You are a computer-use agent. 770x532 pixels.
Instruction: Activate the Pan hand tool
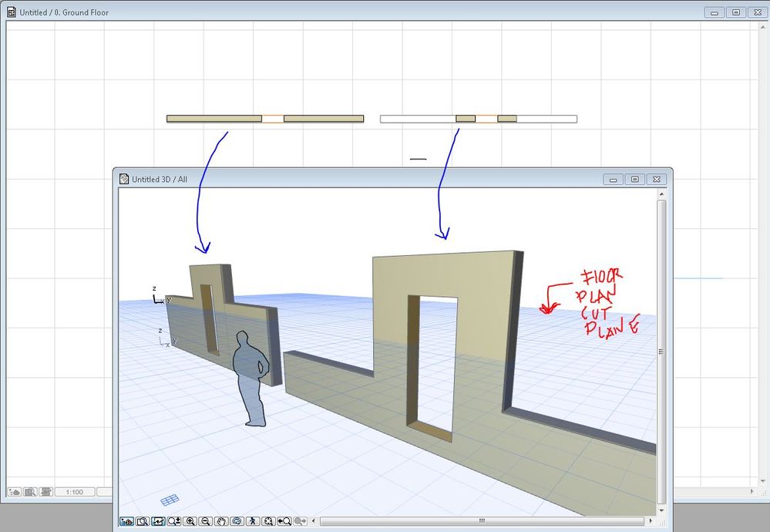[222, 522]
